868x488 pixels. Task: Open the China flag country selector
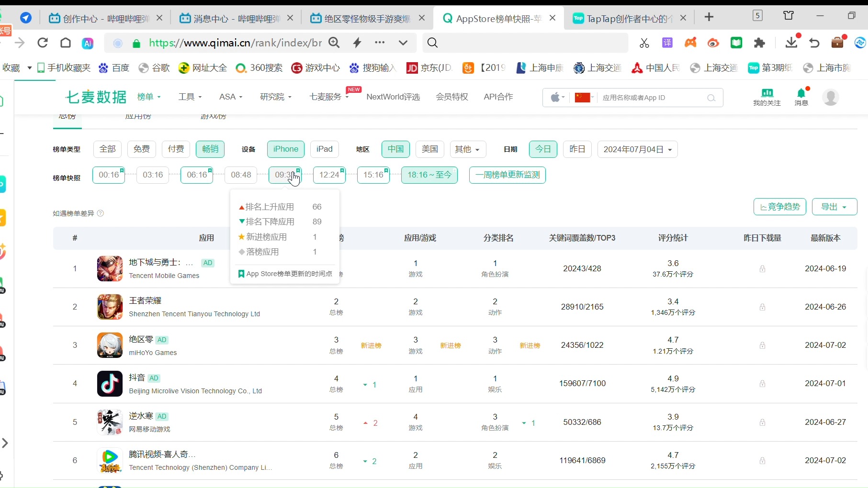coord(584,98)
